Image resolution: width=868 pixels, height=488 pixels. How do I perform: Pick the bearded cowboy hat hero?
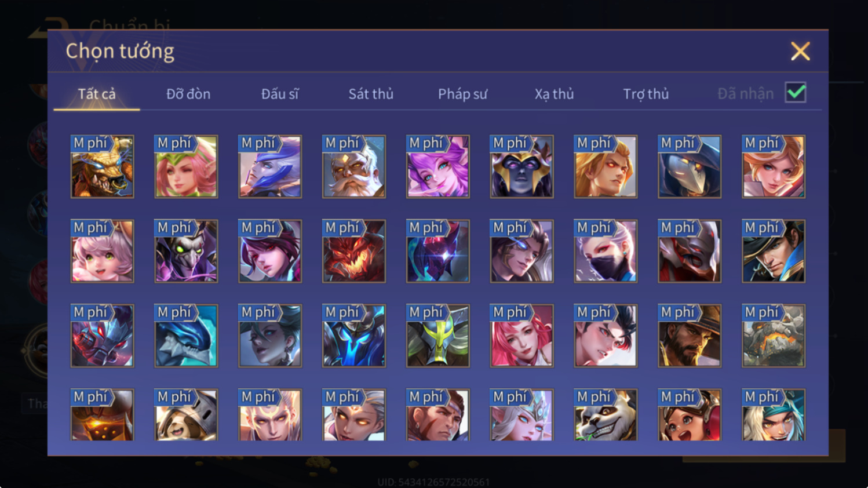(690, 336)
